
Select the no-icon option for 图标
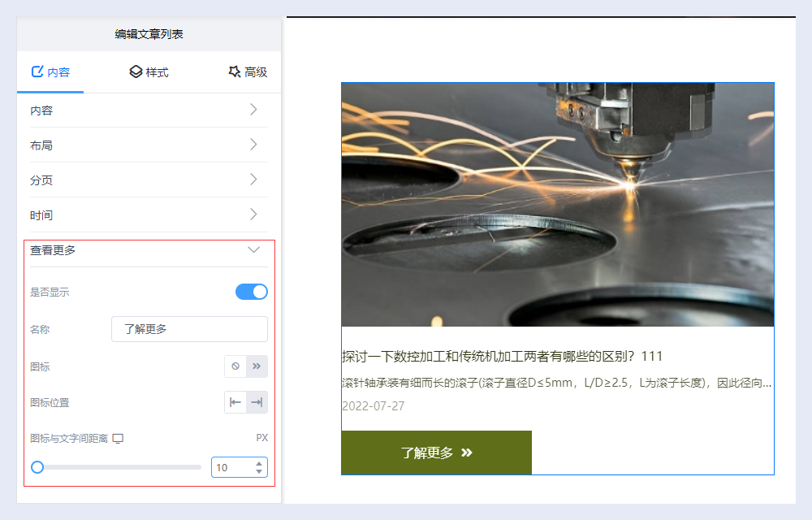click(x=235, y=366)
